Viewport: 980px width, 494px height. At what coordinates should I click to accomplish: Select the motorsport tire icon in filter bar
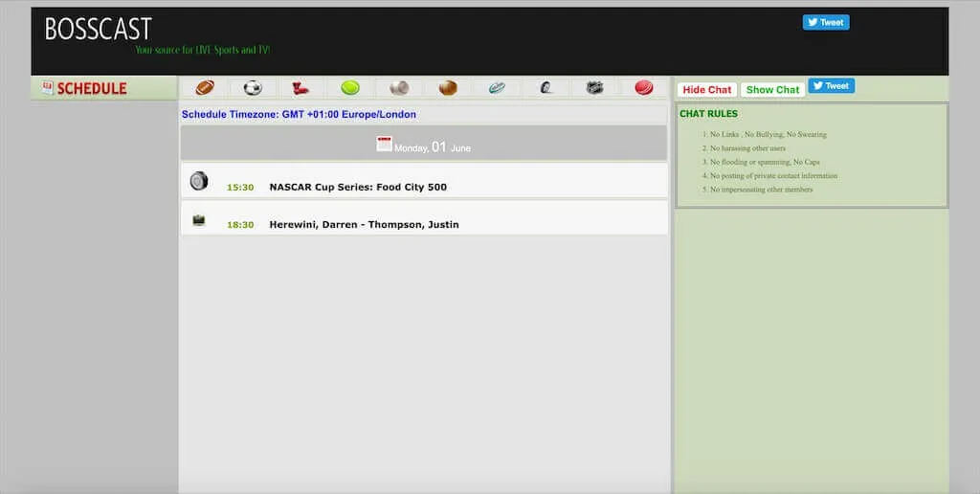546,88
